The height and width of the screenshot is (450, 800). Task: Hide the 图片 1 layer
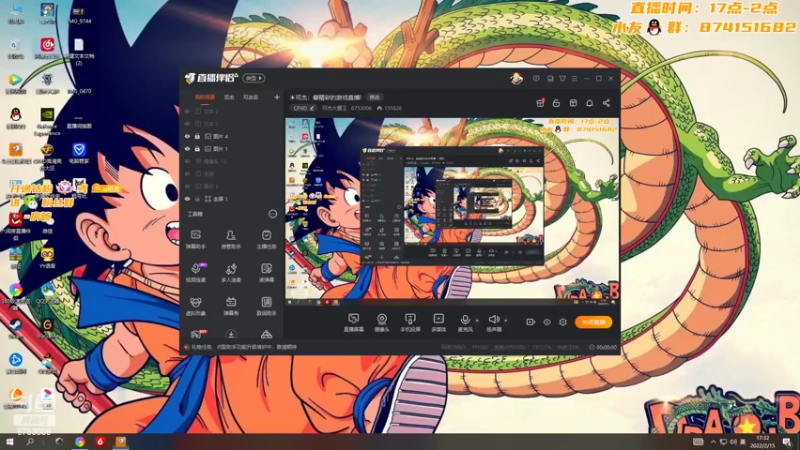[187, 149]
